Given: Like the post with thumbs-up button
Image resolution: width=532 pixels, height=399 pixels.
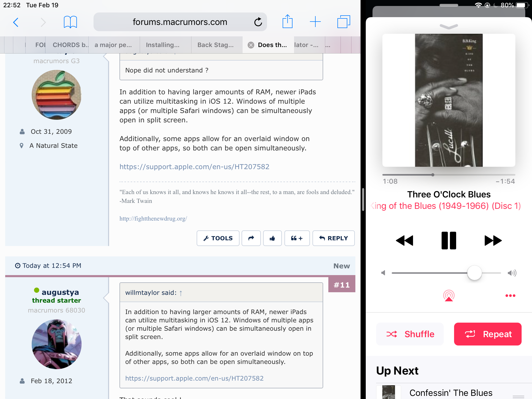Looking at the screenshot, I should 272,238.
